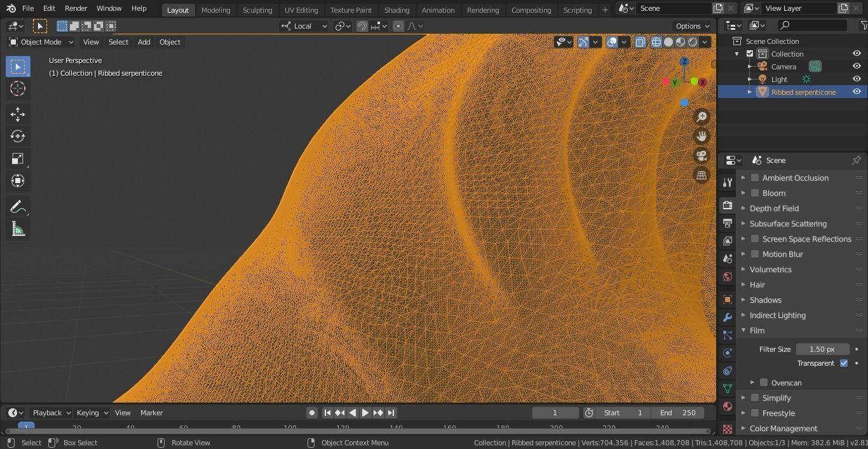The width and height of the screenshot is (868, 449).
Task: Enable Bloom checkbox
Action: pos(755,193)
